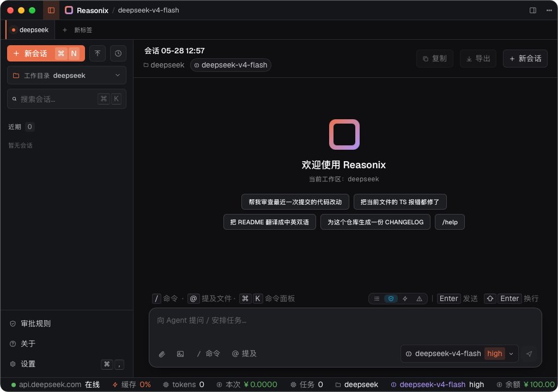Select the lightning auto mode icon
The height and width of the screenshot is (392, 558).
coord(405,299)
